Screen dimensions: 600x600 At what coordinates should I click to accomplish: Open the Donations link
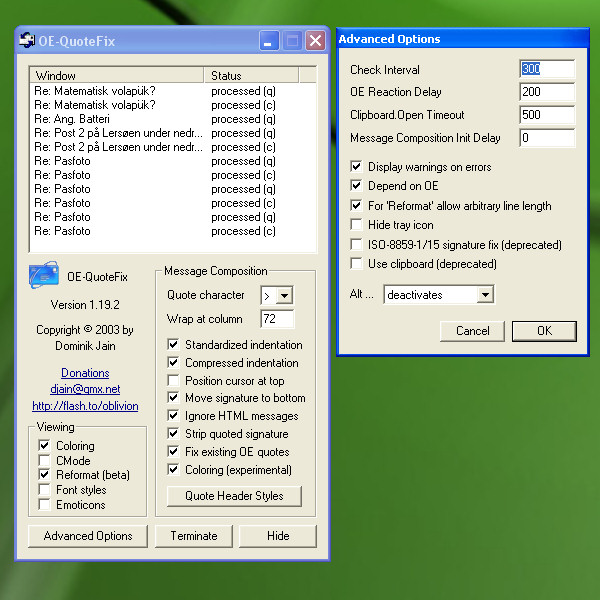(85, 373)
